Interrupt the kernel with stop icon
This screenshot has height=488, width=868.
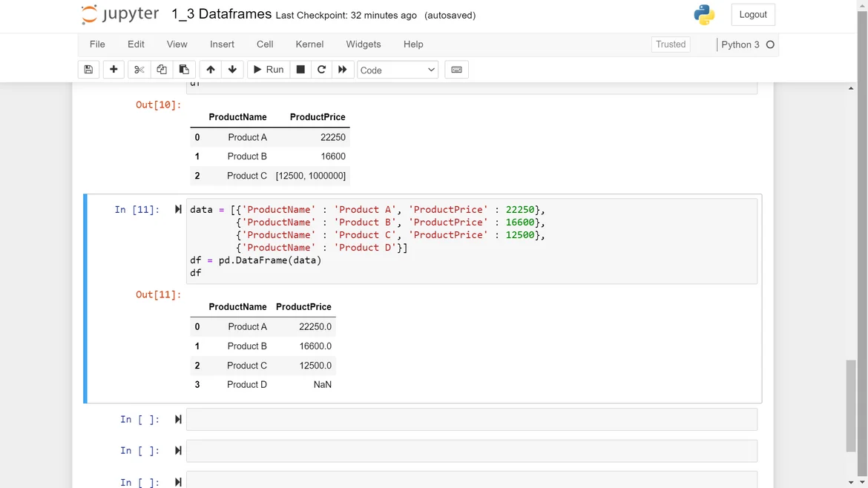300,70
